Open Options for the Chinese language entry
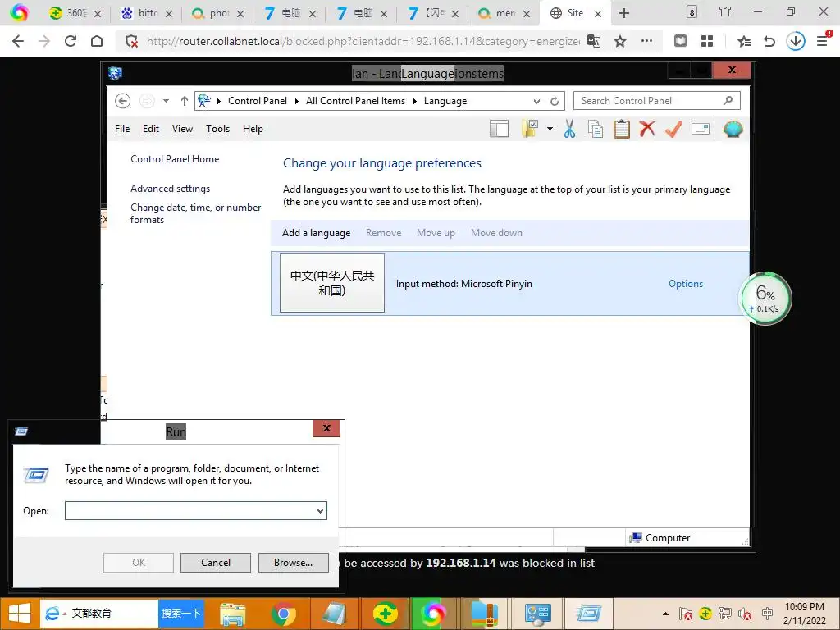The image size is (840, 630). click(686, 284)
